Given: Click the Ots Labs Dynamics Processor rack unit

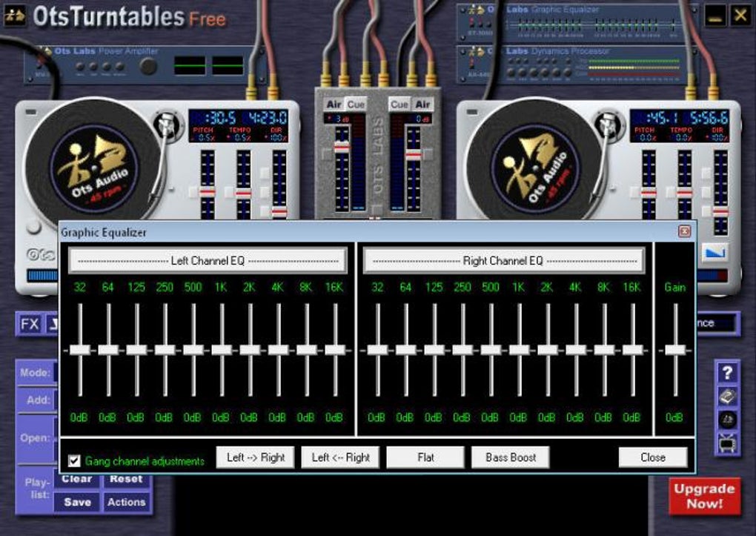Looking at the screenshot, I should 577,65.
